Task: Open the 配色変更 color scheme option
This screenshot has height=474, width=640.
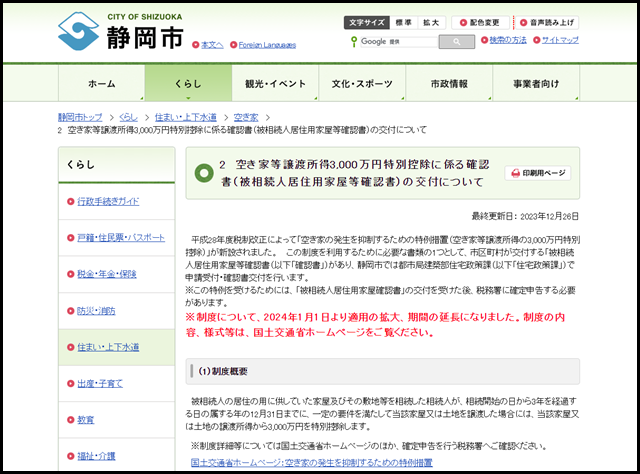Action: click(x=480, y=22)
